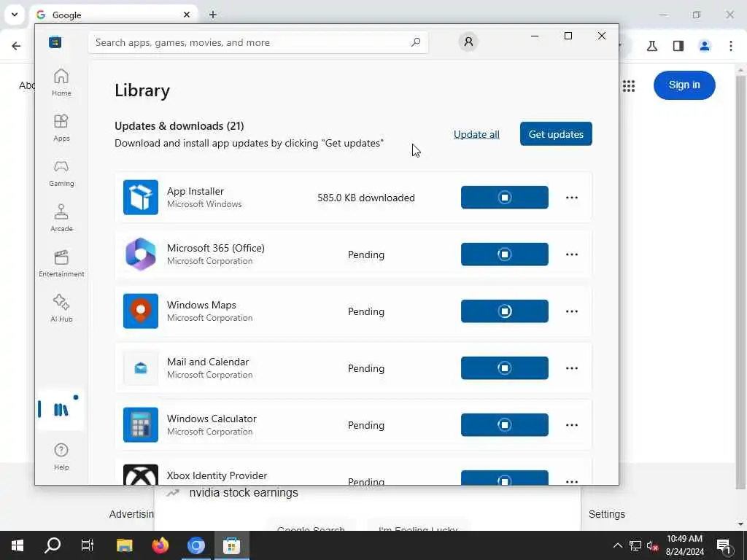Screen dimensions: 747x560
Task: Click the Windows Maps app icon
Action: (x=141, y=311)
